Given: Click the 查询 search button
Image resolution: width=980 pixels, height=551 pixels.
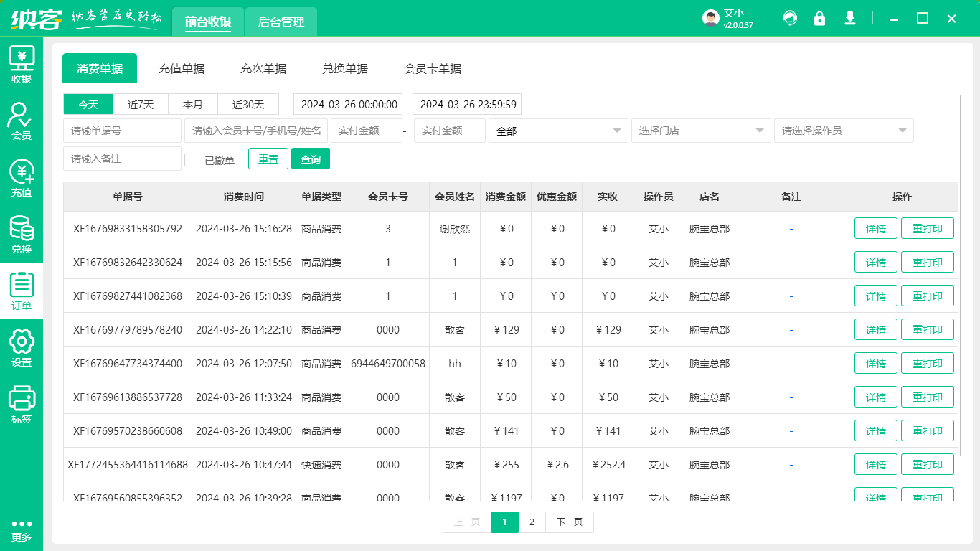Looking at the screenshot, I should tap(311, 159).
